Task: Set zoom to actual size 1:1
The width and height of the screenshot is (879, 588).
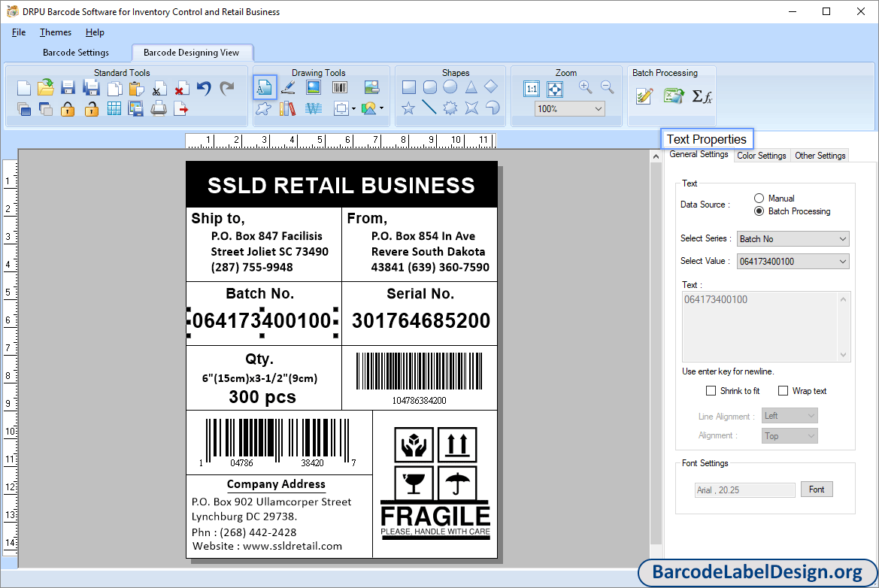Action: tap(532, 89)
